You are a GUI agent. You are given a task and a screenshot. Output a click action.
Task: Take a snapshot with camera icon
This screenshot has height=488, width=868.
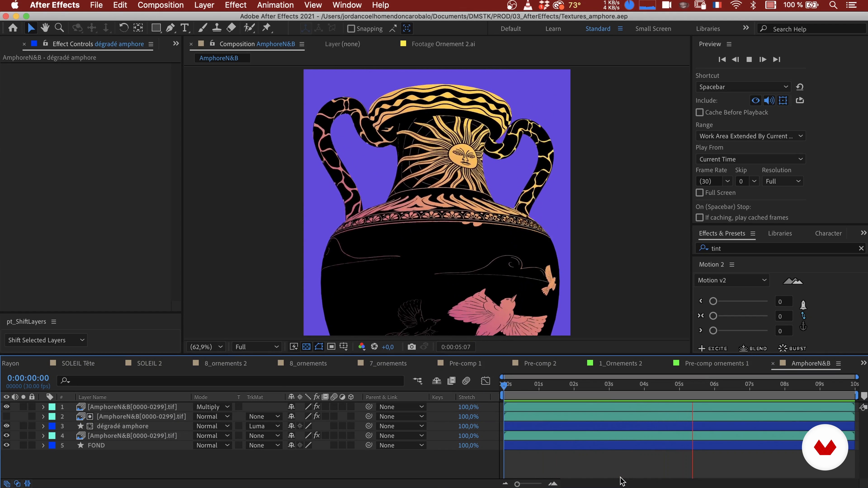(x=411, y=347)
